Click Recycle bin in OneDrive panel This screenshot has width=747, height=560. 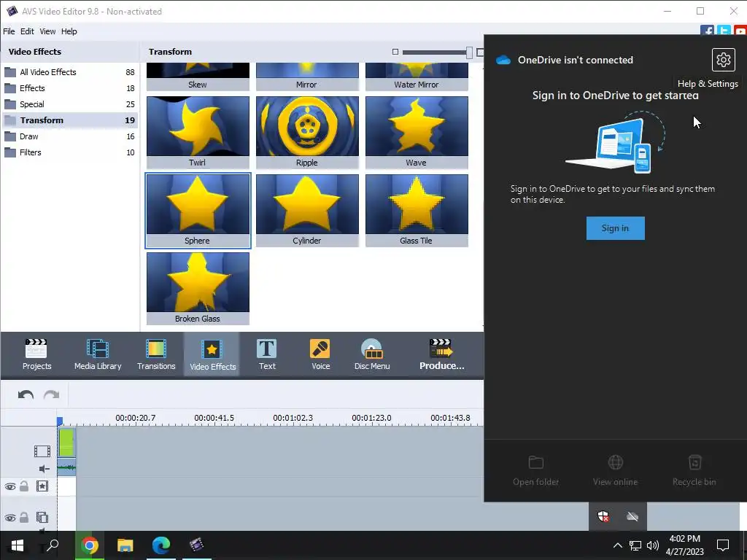(694, 471)
